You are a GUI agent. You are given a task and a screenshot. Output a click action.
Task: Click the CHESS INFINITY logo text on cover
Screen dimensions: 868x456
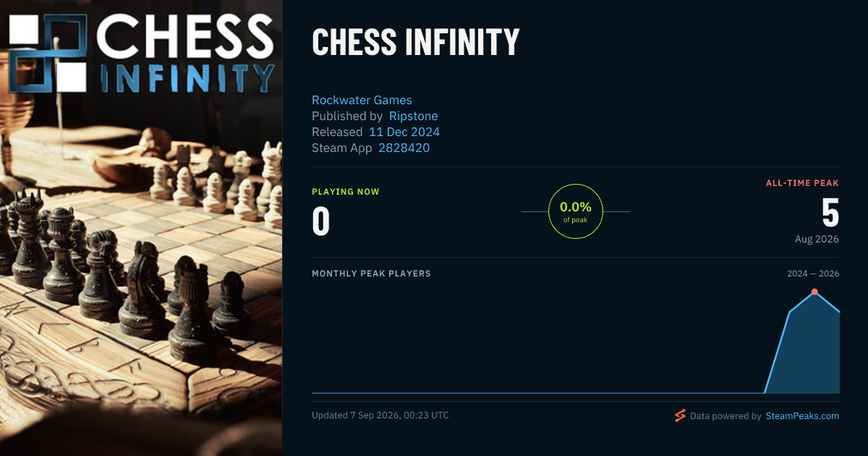click(x=185, y=54)
